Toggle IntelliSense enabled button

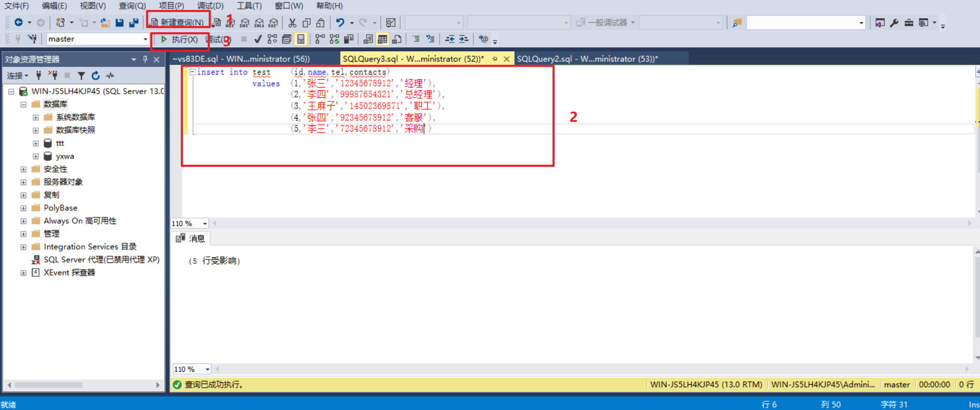(x=300, y=39)
